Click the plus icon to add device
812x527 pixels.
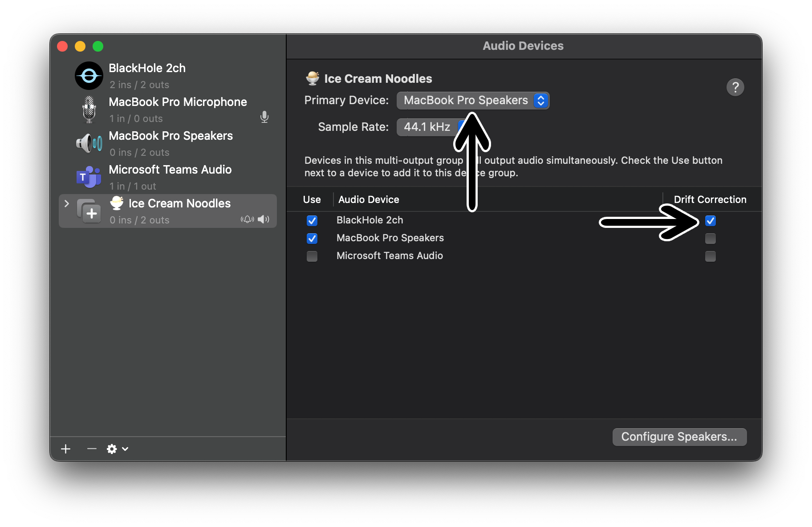pyautogui.click(x=66, y=449)
